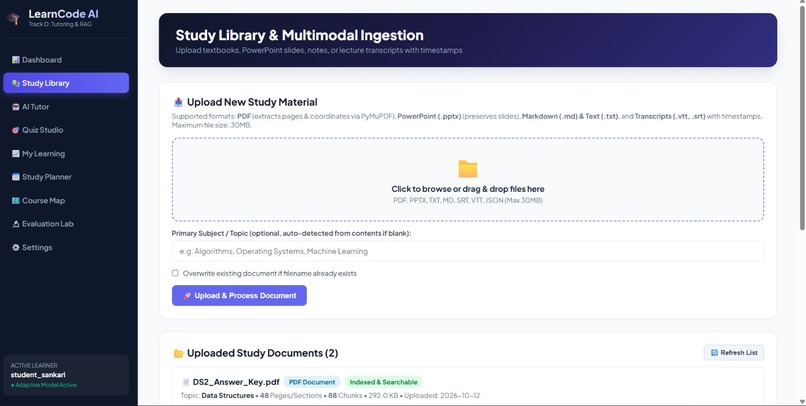Click the Quiz Studio target icon
The width and height of the screenshot is (806, 406).
15,130
